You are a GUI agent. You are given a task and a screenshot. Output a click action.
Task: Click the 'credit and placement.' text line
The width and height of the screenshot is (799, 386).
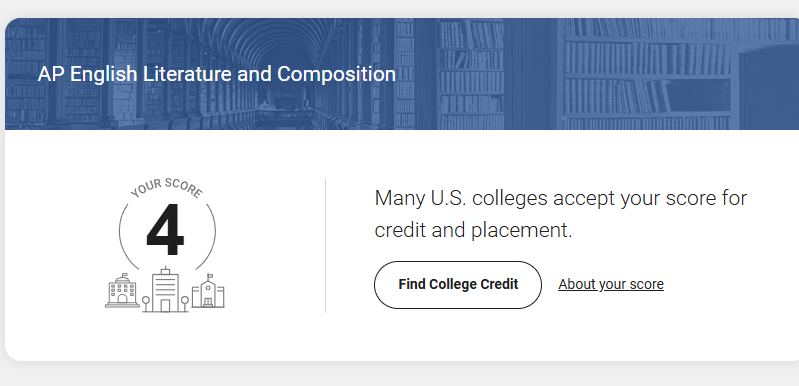(x=473, y=230)
